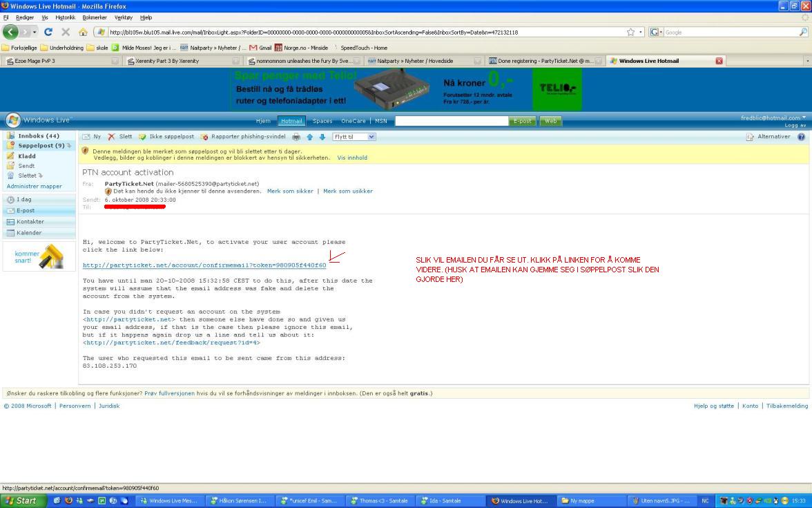The image size is (812, 508).
Task: Open Spaces in Windows Live nav
Action: (322, 121)
